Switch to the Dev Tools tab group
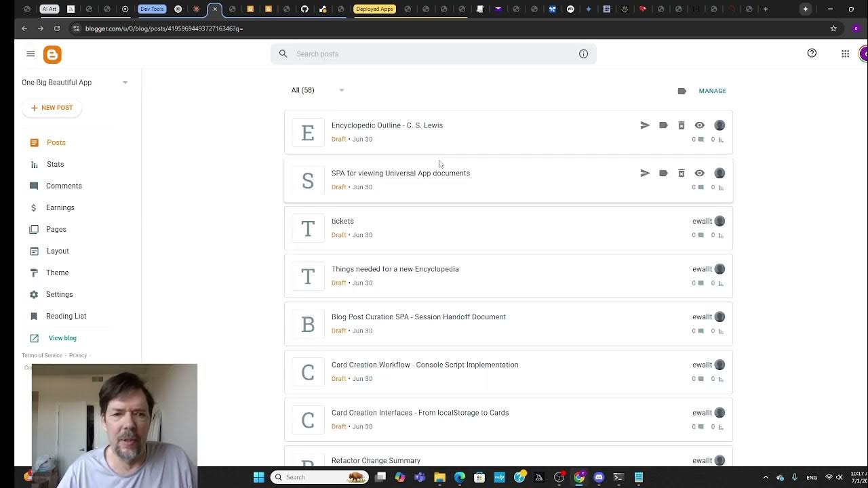Viewport: 868px width, 488px height. (152, 9)
